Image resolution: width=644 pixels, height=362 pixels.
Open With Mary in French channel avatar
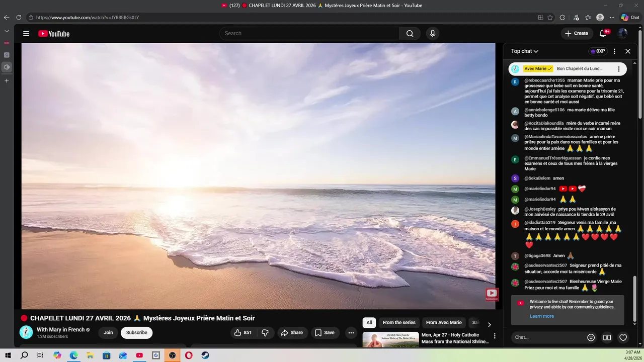(x=26, y=332)
